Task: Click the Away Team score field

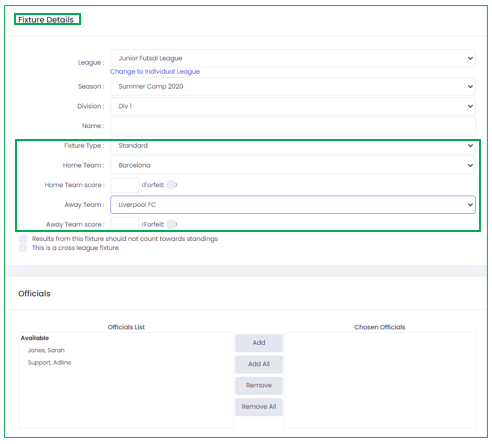Action: [125, 224]
